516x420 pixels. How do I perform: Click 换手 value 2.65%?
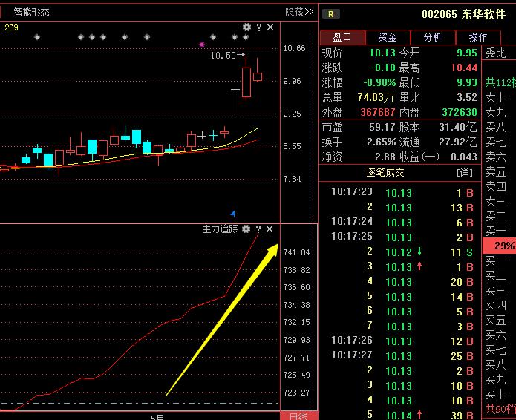(x=381, y=142)
